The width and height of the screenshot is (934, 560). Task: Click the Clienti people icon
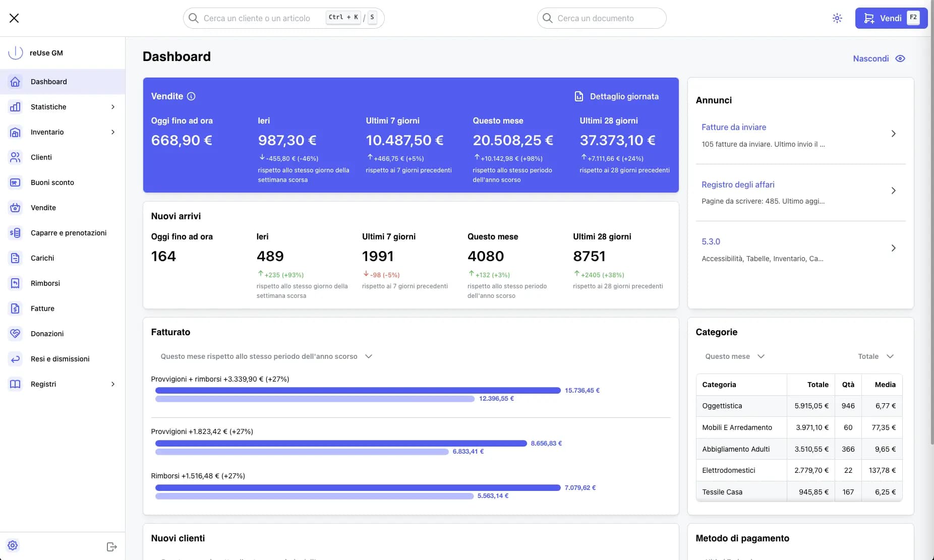coord(15,157)
